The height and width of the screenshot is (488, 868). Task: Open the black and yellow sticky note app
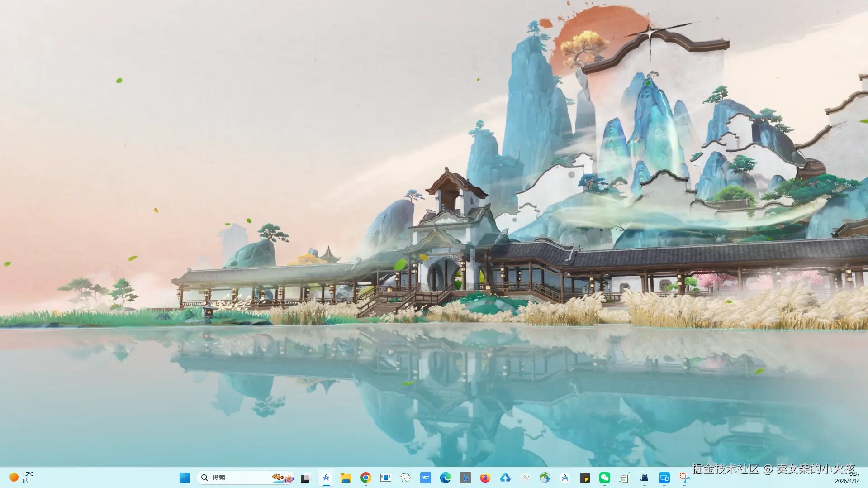click(x=585, y=478)
